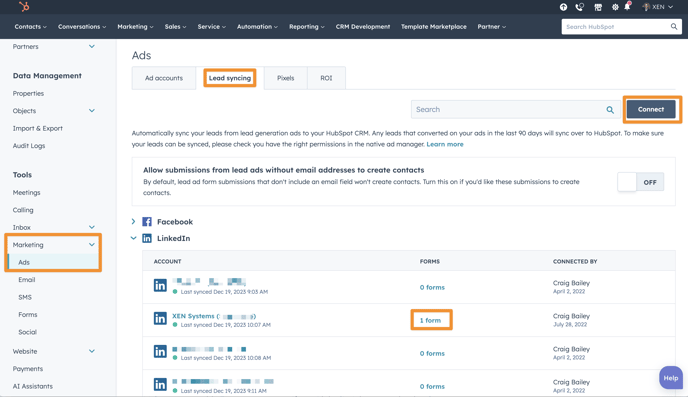This screenshot has height=397, width=688.
Task: Open Import & Export in sidebar
Action: point(38,128)
